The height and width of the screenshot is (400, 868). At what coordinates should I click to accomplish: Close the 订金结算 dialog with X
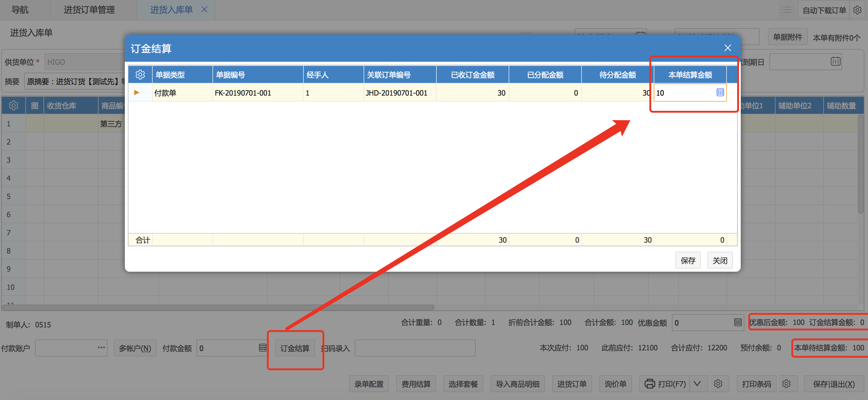point(727,48)
